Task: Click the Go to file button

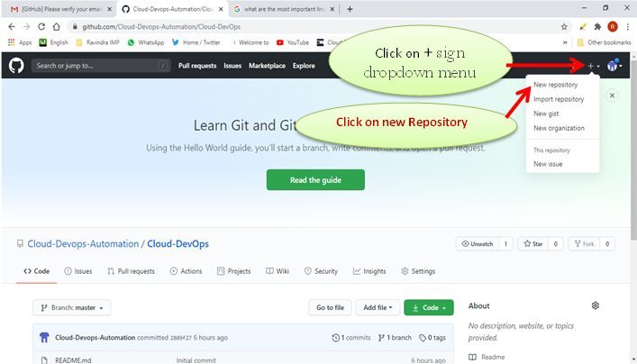Action: pos(330,307)
